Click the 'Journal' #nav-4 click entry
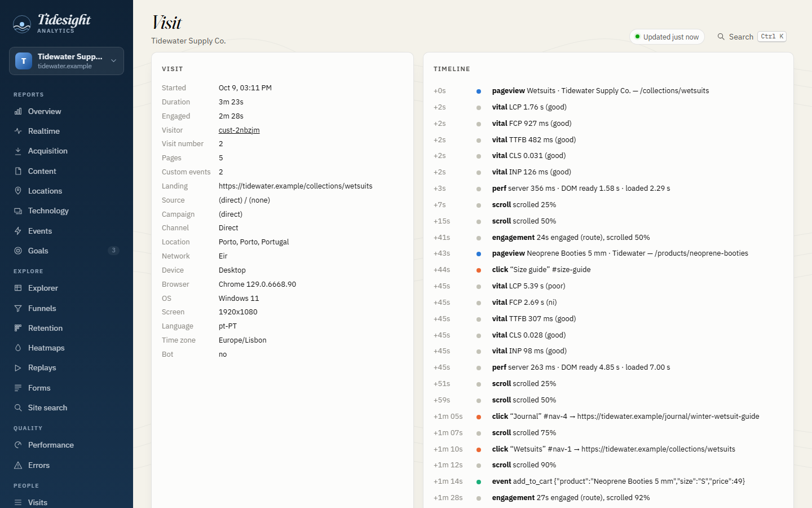This screenshot has width=812, height=508. [625, 416]
